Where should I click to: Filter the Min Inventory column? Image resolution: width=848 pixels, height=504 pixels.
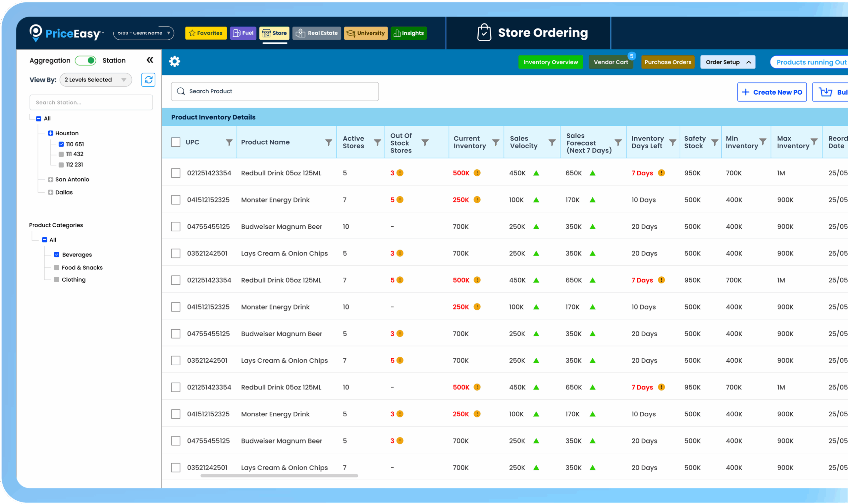(x=763, y=141)
